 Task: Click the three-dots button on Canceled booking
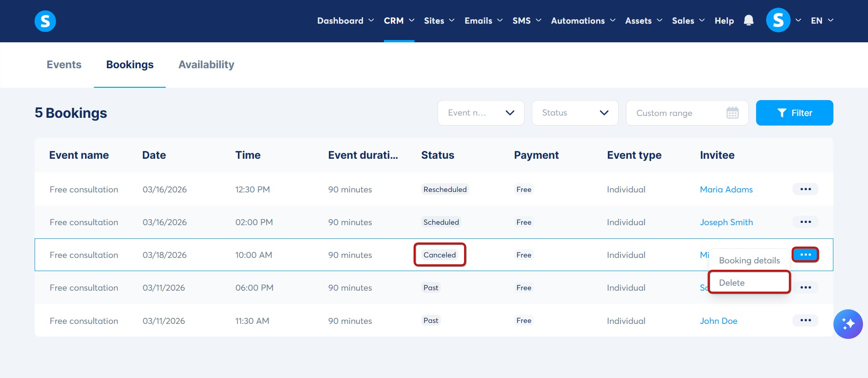(805, 255)
